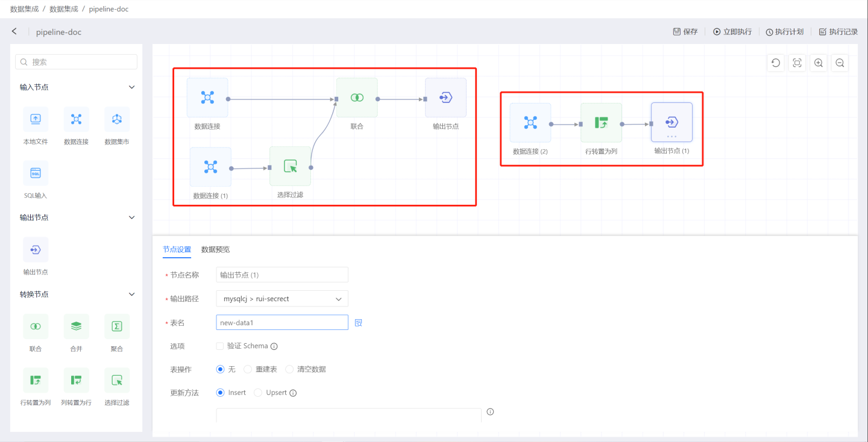Select the 重建表 radio option
868x442 pixels.
click(x=248, y=369)
